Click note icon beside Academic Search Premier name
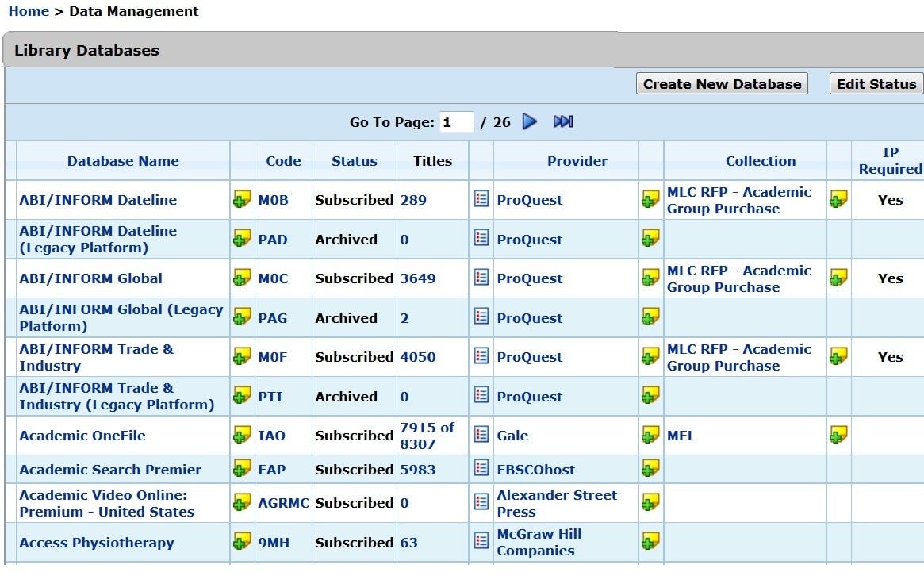 coord(242,469)
